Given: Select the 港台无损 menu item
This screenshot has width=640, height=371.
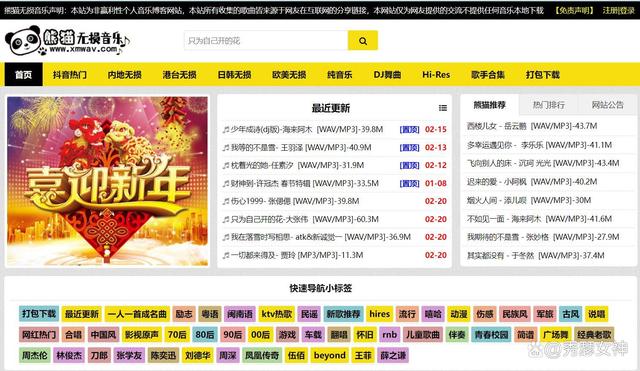Looking at the screenshot, I should click(179, 75).
